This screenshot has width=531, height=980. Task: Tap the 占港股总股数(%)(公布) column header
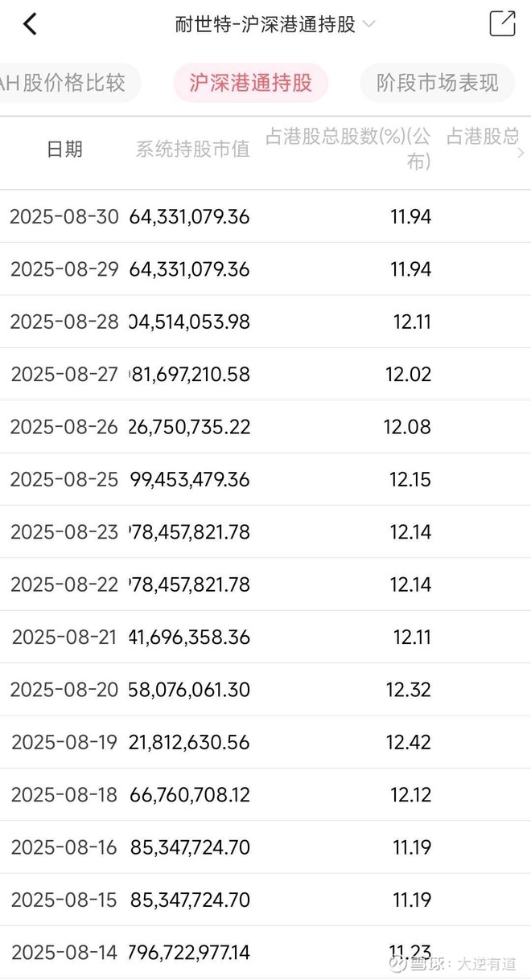[348, 150]
